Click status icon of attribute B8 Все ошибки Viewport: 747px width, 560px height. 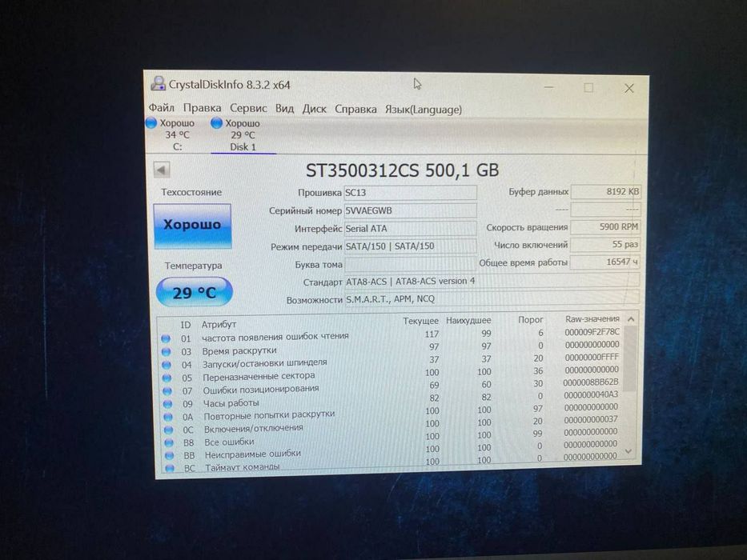[x=169, y=443]
